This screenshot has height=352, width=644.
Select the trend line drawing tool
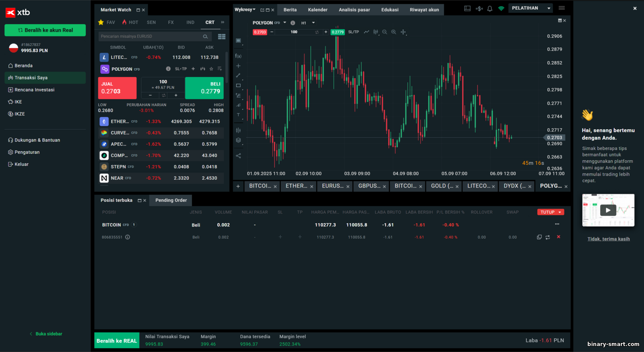[x=238, y=76]
